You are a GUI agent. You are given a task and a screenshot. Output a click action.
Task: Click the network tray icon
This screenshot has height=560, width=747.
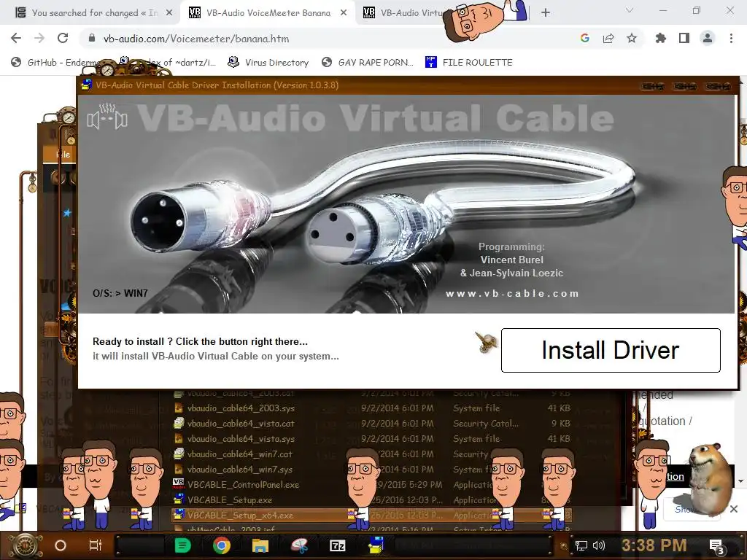581,545
